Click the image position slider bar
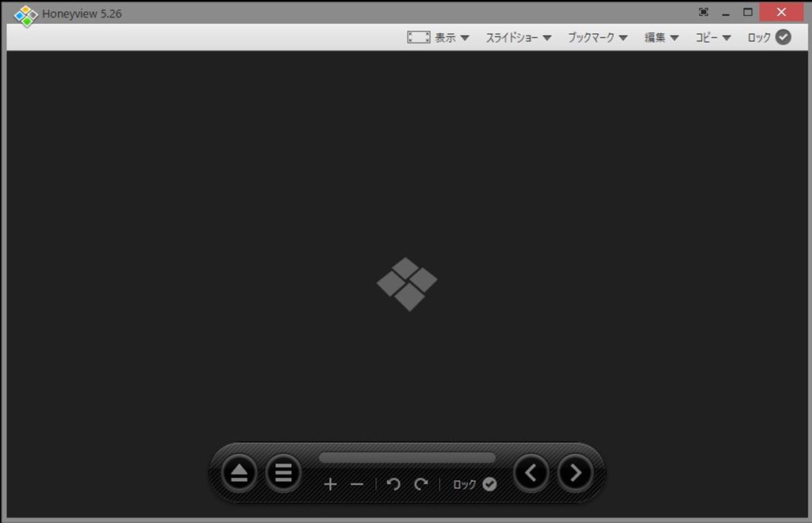This screenshot has width=812, height=523. pos(407,458)
